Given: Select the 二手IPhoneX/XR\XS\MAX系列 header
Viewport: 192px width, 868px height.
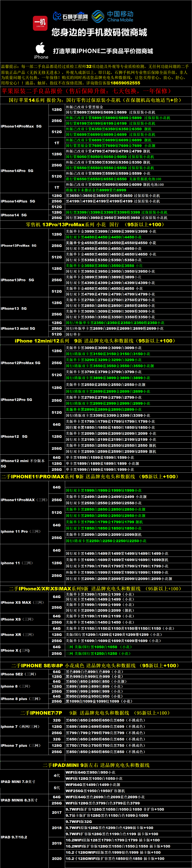Looking at the screenshot, I should (x=96, y=589).
